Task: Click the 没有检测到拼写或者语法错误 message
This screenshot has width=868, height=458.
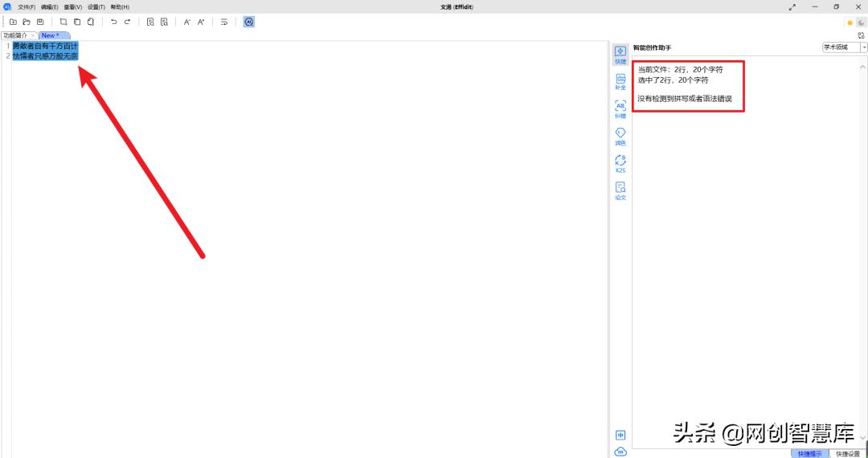Action: (685, 99)
